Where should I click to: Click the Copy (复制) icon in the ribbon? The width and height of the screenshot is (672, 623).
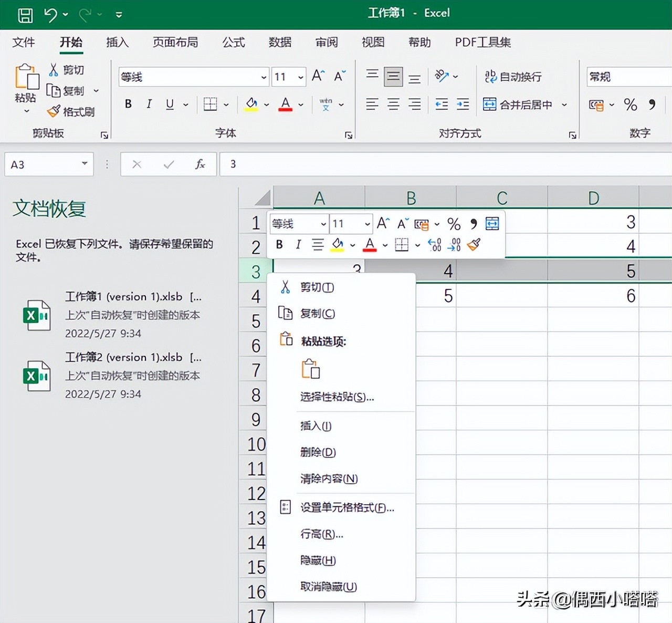(54, 90)
